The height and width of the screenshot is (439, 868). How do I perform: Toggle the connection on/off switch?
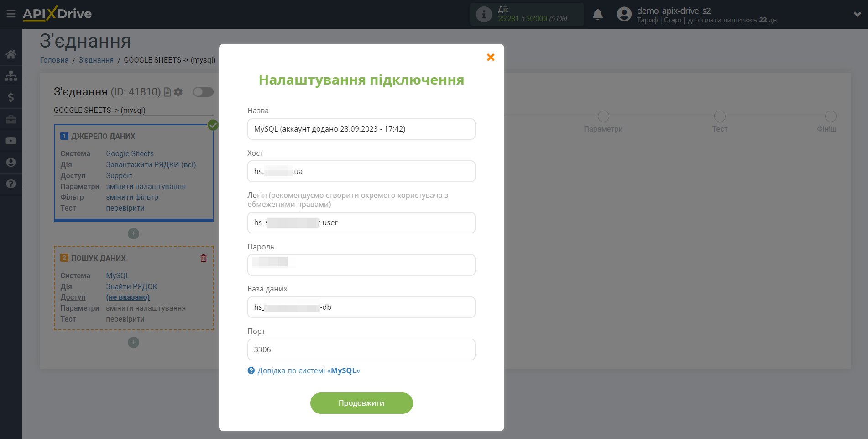coord(203,92)
